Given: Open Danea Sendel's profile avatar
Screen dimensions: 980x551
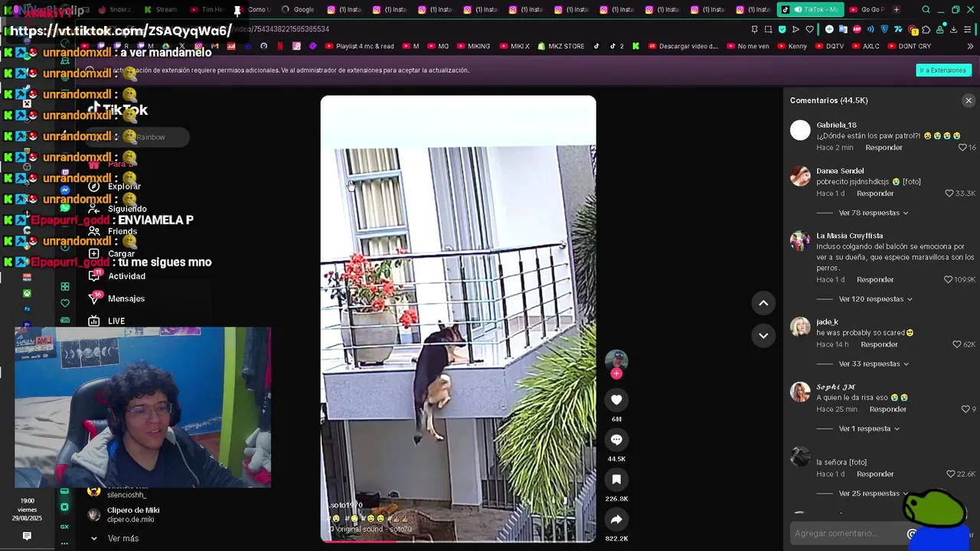Looking at the screenshot, I should (800, 176).
